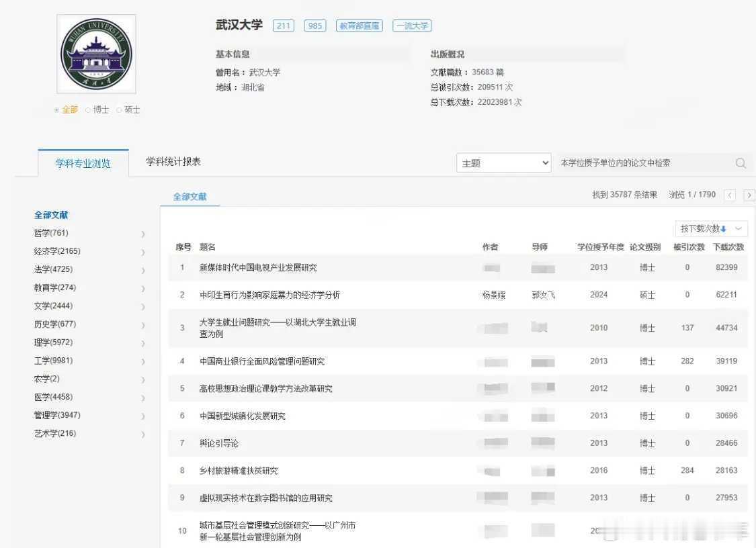The width and height of the screenshot is (756, 548).
Task: Expand the 医学(4458) category chevron
Action: tap(143, 398)
